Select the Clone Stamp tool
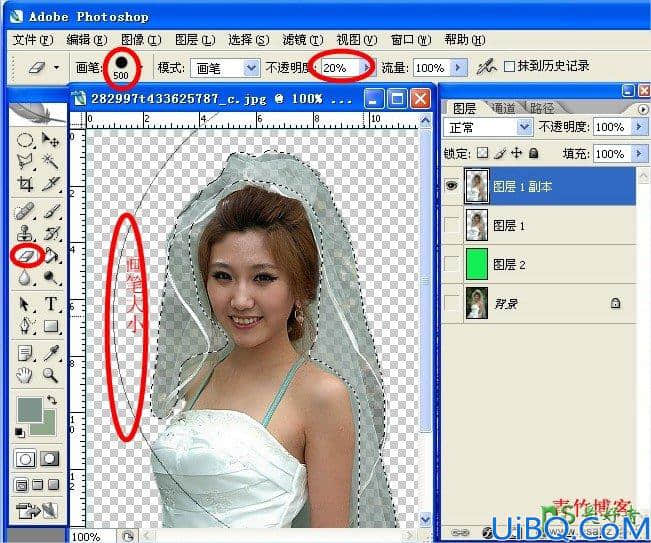The image size is (651, 543). pos(25,233)
